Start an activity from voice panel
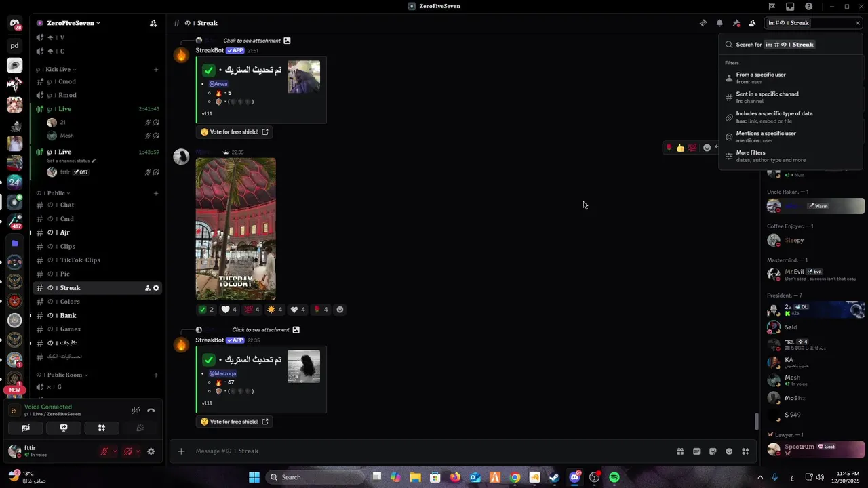Screen dimensions: 868x488 coord(102,428)
